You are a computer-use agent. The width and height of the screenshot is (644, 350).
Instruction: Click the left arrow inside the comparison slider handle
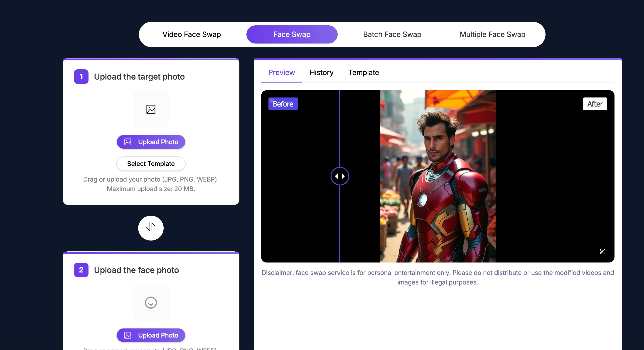click(x=336, y=176)
